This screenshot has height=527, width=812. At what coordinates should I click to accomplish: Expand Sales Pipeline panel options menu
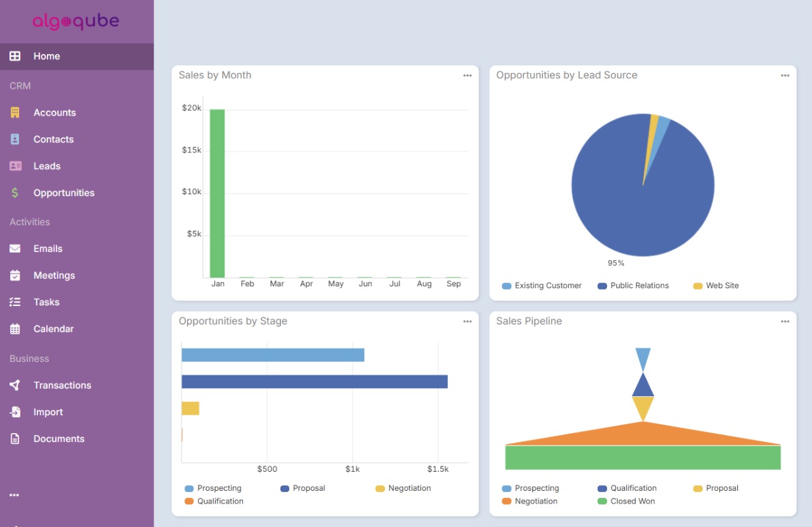coord(785,322)
